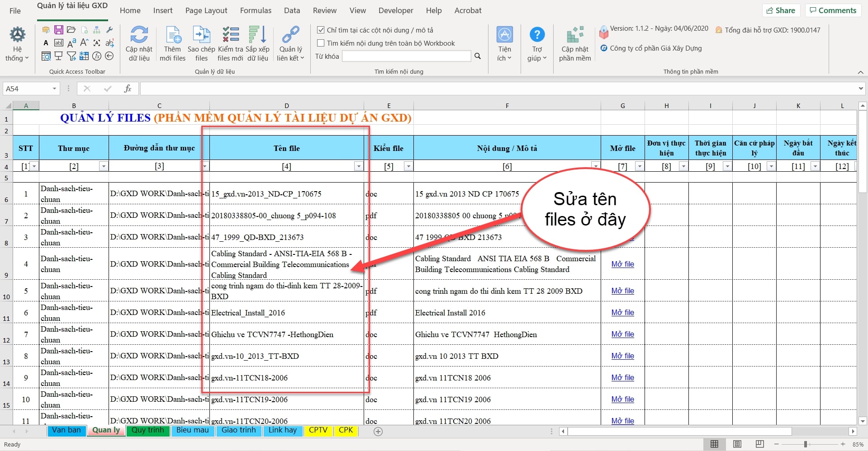Click the Trợ giúp help icon
This screenshot has height=451, width=868.
click(537, 35)
